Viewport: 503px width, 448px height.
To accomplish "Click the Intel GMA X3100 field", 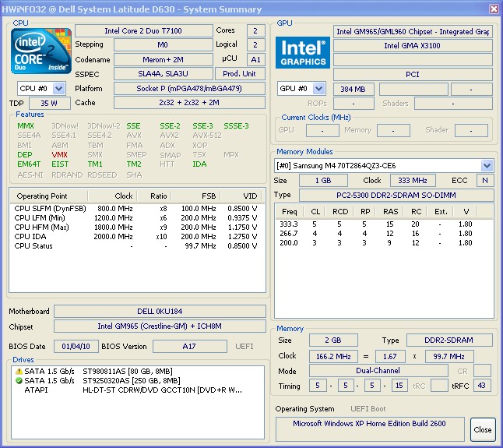I will 413,45.
